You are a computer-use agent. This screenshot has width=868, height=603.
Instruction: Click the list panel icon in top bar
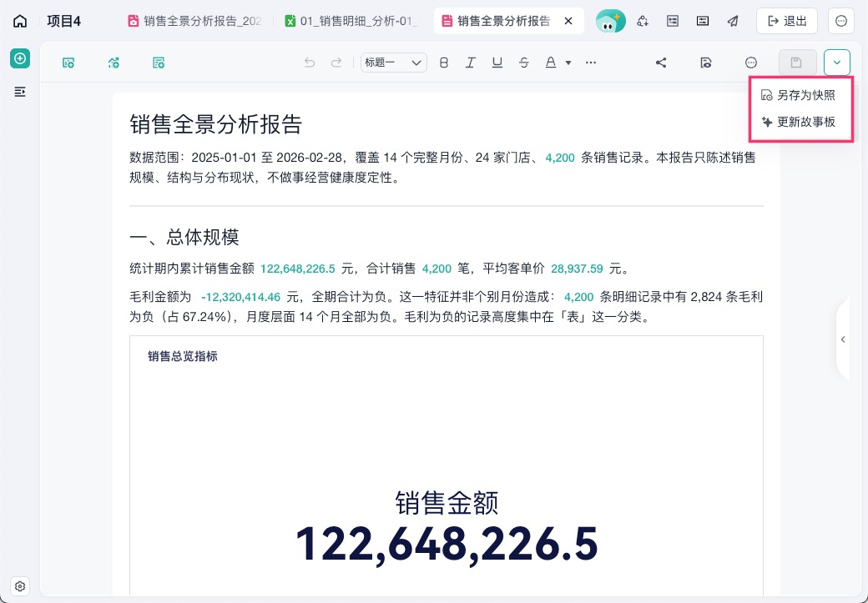pyautogui.click(x=673, y=22)
